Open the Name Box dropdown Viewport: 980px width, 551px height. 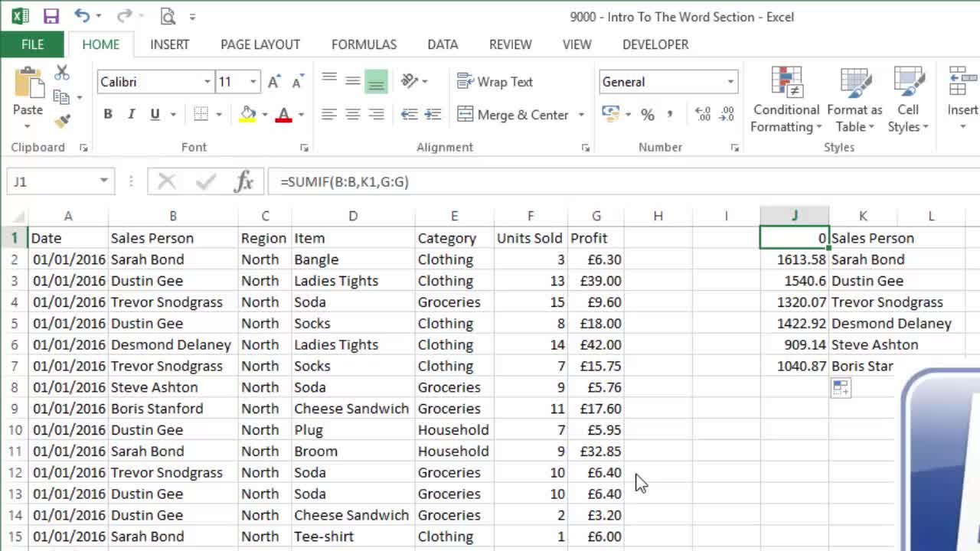(103, 181)
